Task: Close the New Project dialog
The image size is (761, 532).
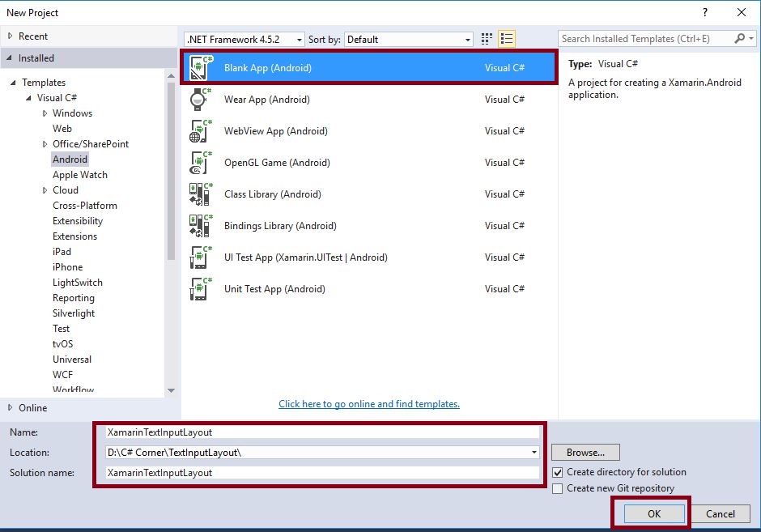Action: (742, 13)
